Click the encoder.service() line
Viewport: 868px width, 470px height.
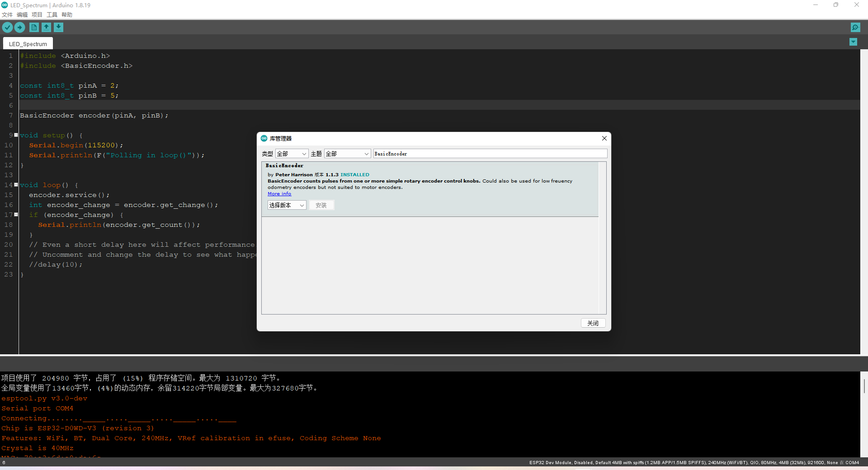pyautogui.click(x=69, y=195)
